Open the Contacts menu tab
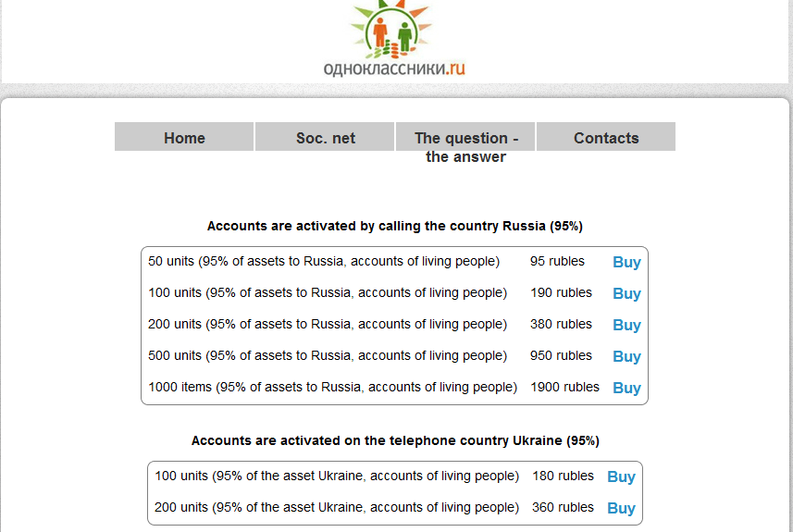Viewport: 793px width, 532px height. (x=606, y=137)
